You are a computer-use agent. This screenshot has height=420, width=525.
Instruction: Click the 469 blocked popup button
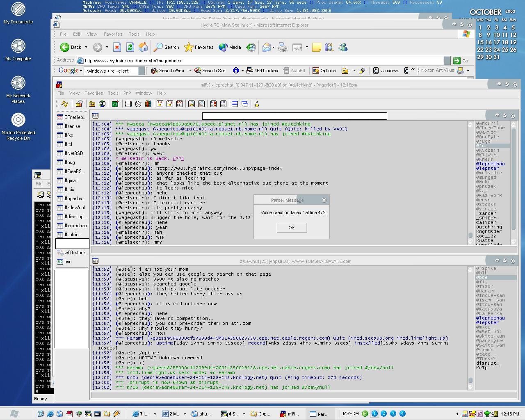pos(262,71)
